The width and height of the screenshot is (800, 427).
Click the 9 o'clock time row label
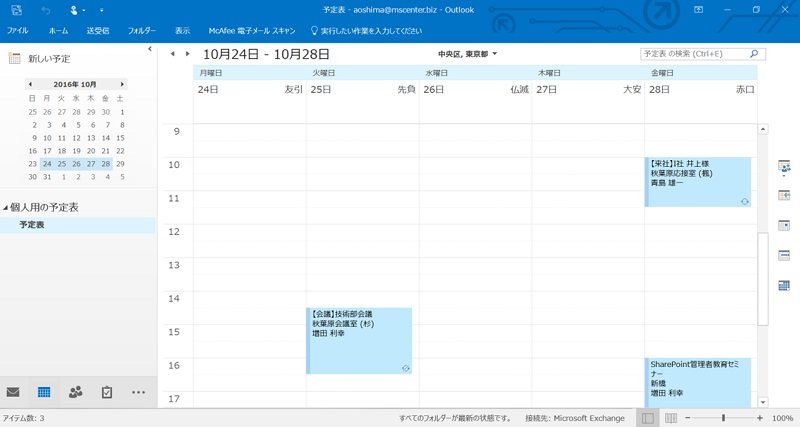coord(177,132)
